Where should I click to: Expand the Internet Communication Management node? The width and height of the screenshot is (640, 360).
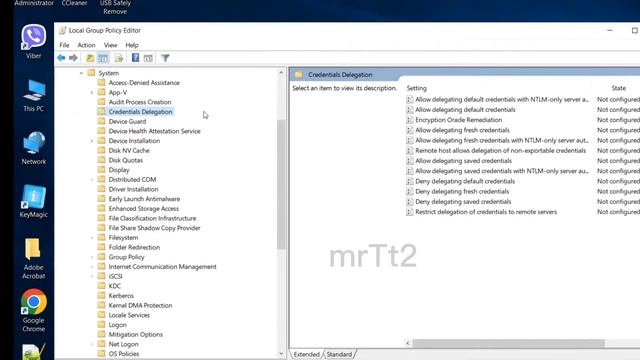tap(91, 267)
